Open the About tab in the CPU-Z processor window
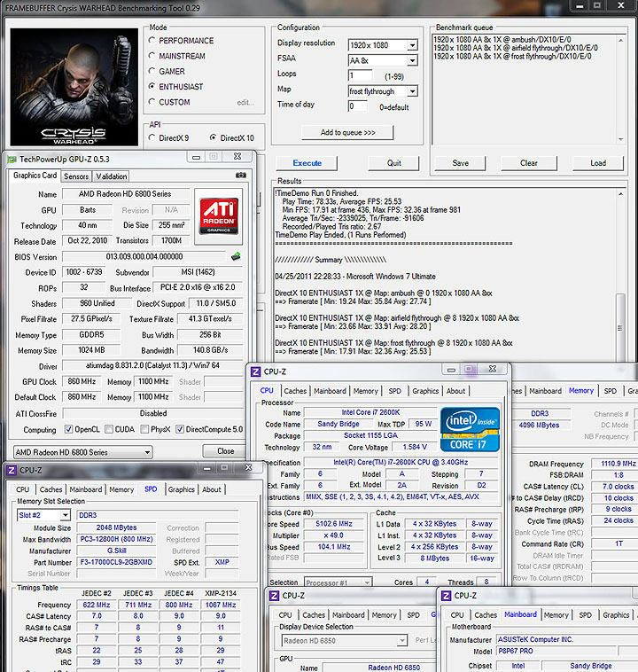638x672 pixels. (x=455, y=391)
